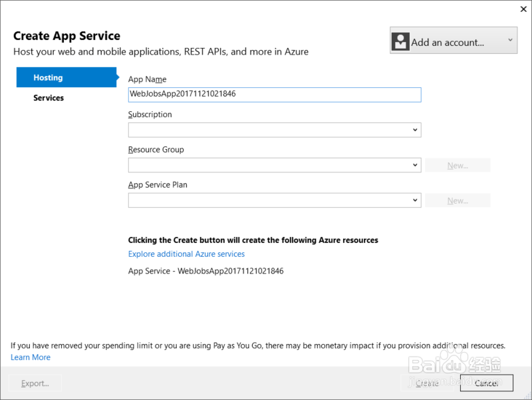
Task: Close the dialog with the X button
Action: (521, 9)
